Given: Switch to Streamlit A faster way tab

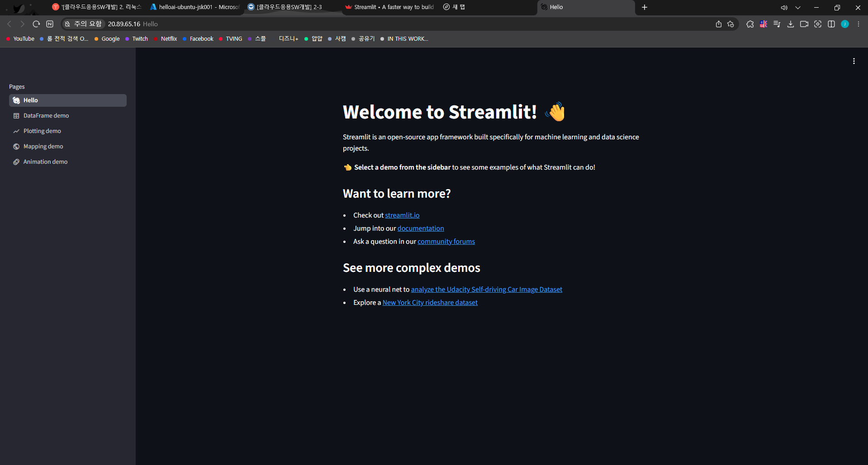Looking at the screenshot, I should 389,7.
